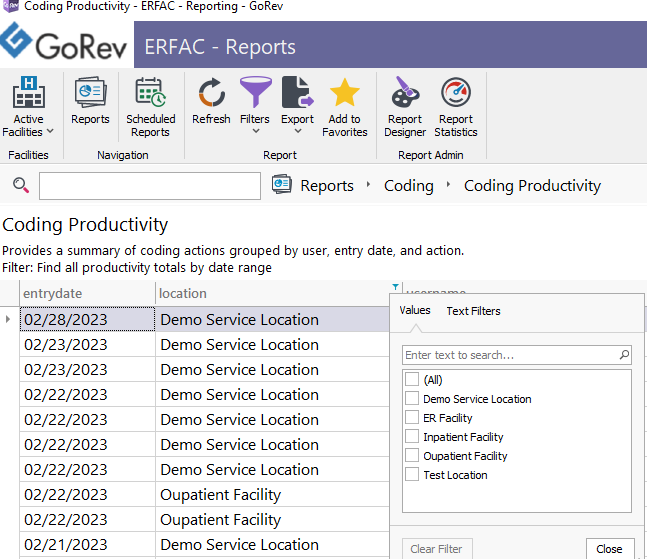The width and height of the screenshot is (647, 559).
Task: Click the report search input field
Action: tap(150, 186)
